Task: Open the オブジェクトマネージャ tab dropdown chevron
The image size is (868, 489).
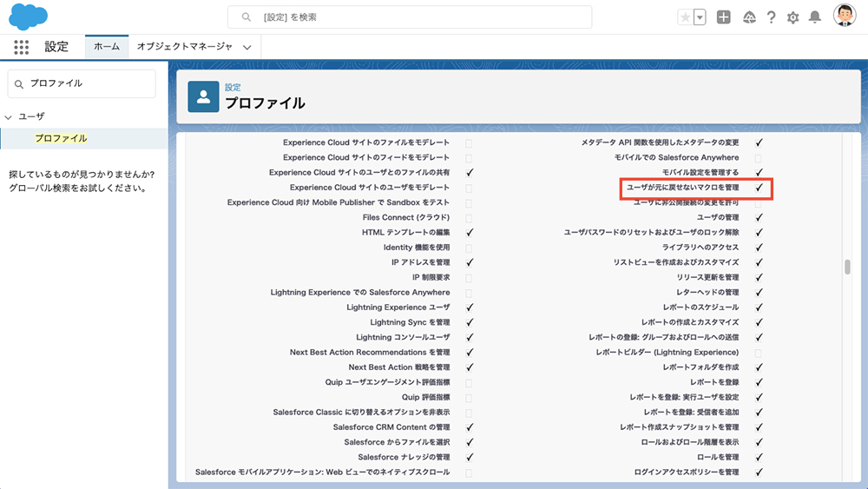Action: pyautogui.click(x=247, y=47)
